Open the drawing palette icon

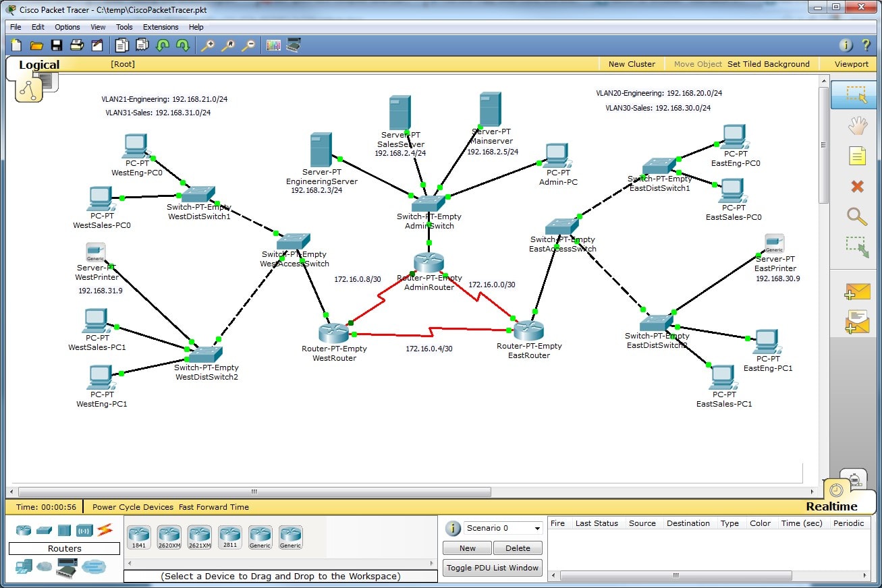(273, 45)
